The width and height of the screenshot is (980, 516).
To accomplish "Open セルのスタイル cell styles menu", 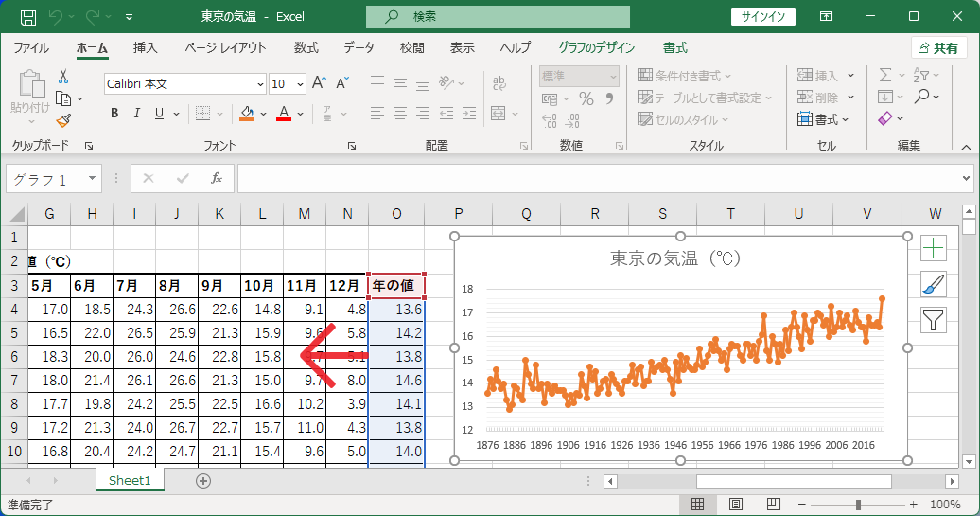I will (x=683, y=119).
